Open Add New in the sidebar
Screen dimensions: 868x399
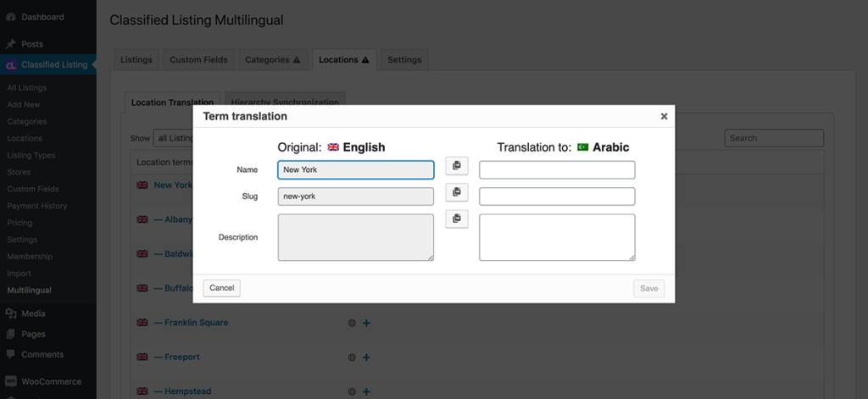pos(24,104)
